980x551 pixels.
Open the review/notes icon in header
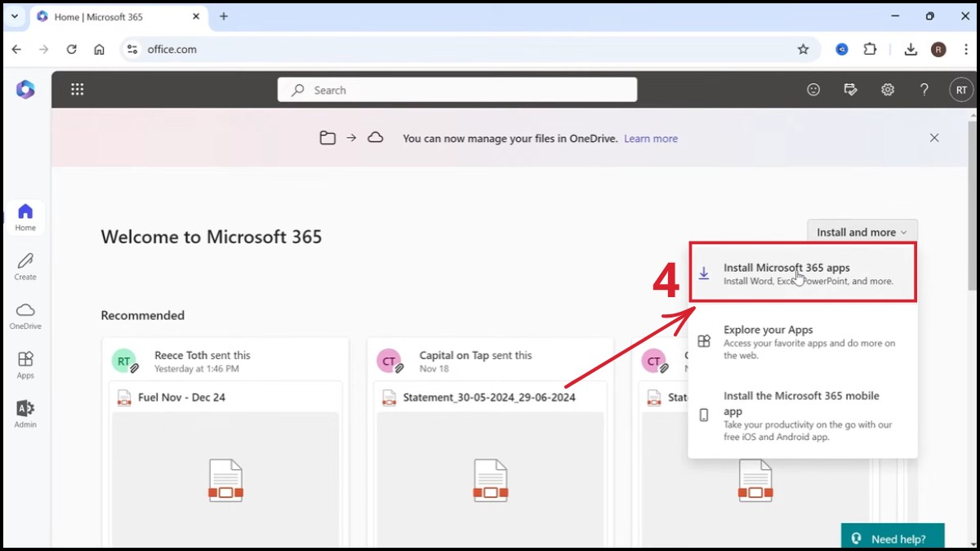point(850,90)
